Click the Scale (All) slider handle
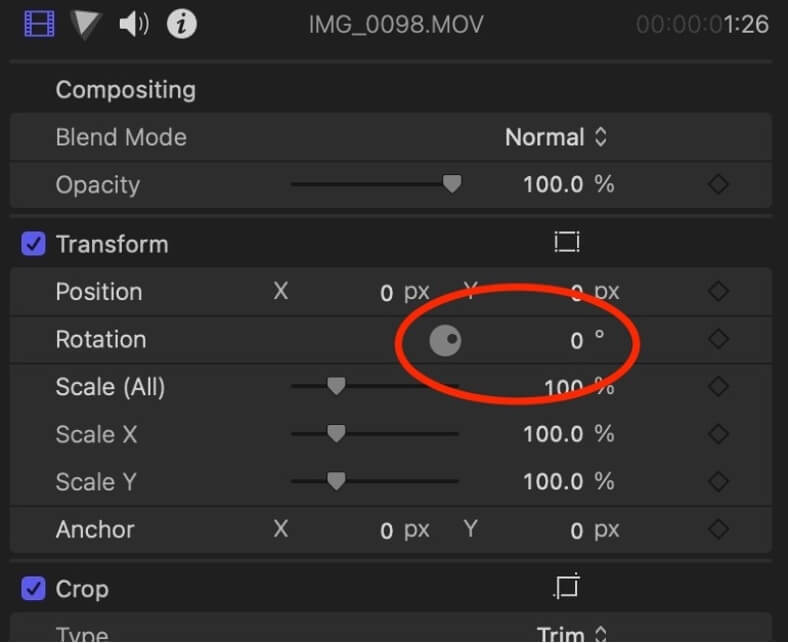The width and height of the screenshot is (788, 643). [336, 386]
